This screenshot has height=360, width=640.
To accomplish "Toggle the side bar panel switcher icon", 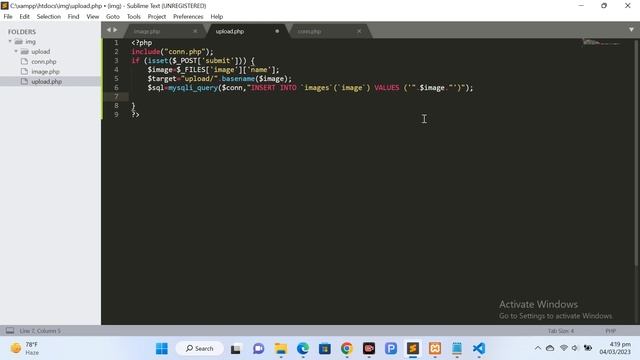I will click(x=10, y=331).
